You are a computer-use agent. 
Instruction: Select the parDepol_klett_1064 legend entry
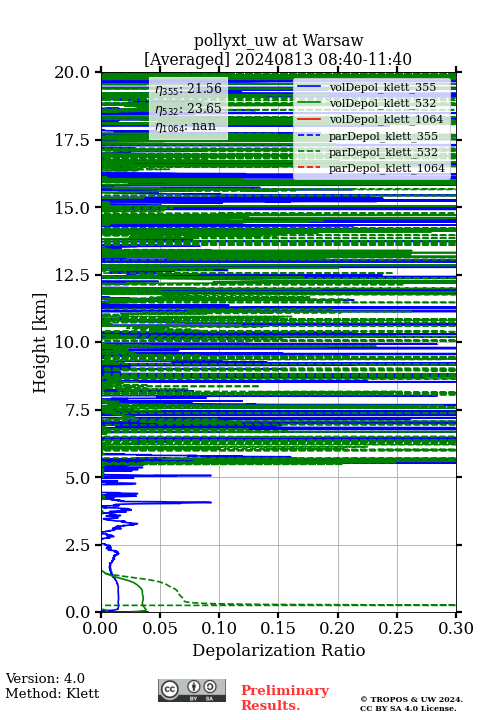371,168
